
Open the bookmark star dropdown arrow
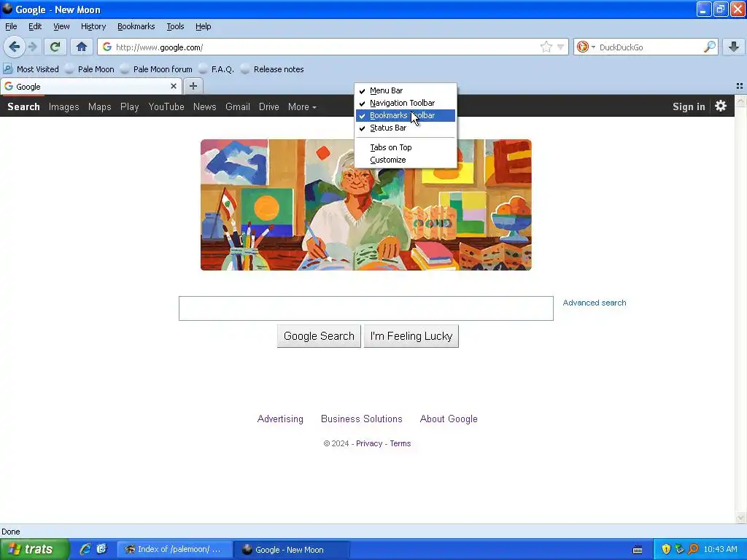[560, 47]
